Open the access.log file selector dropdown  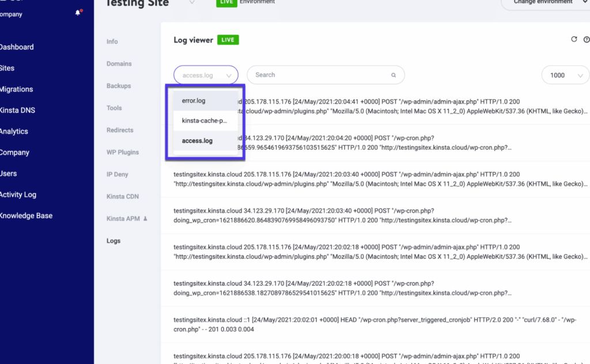coord(206,75)
